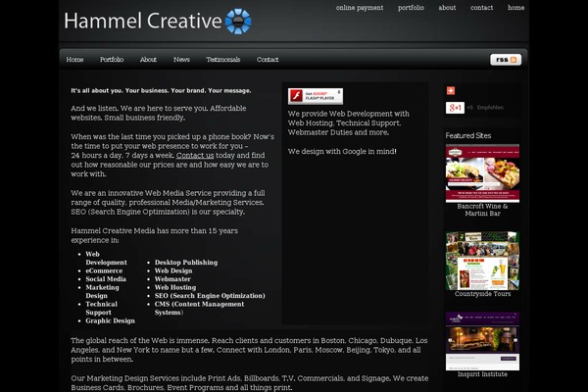
Task: Select Portfolio in the main navigation
Action: pos(112,59)
